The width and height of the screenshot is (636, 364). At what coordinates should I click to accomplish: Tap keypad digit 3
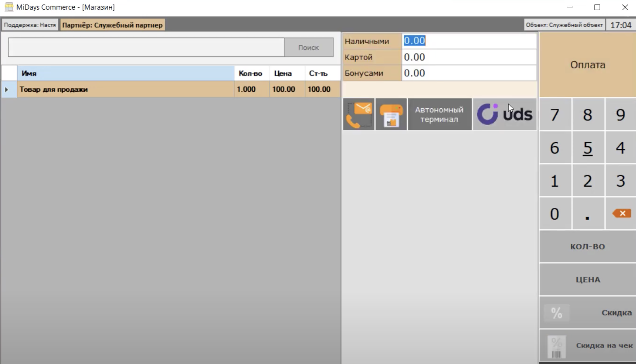pos(620,181)
